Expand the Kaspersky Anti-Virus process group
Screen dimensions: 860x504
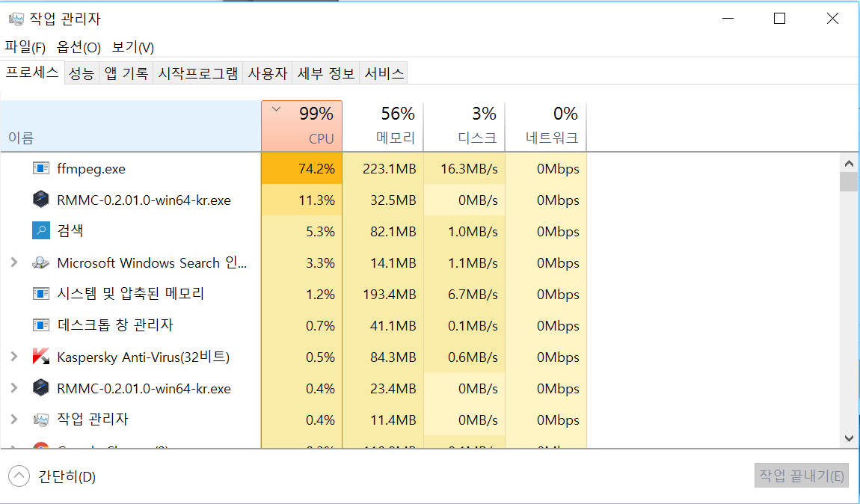tap(13, 357)
